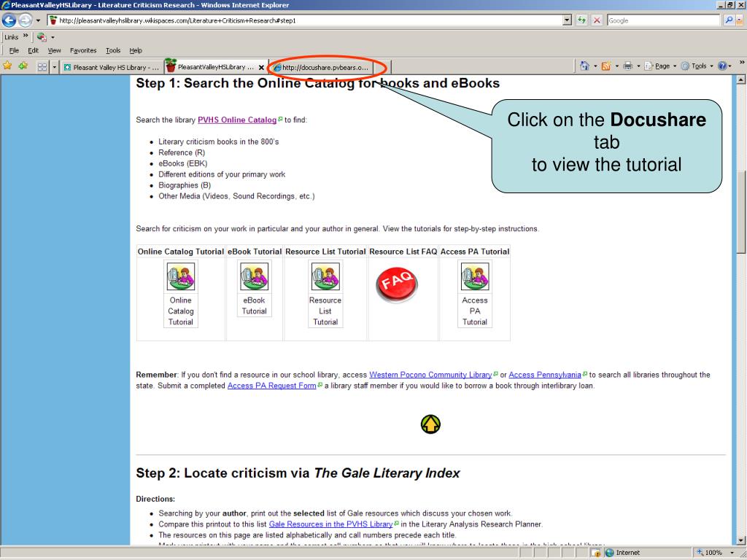Go back with the browser Back arrow
The image size is (747, 560).
point(9,20)
